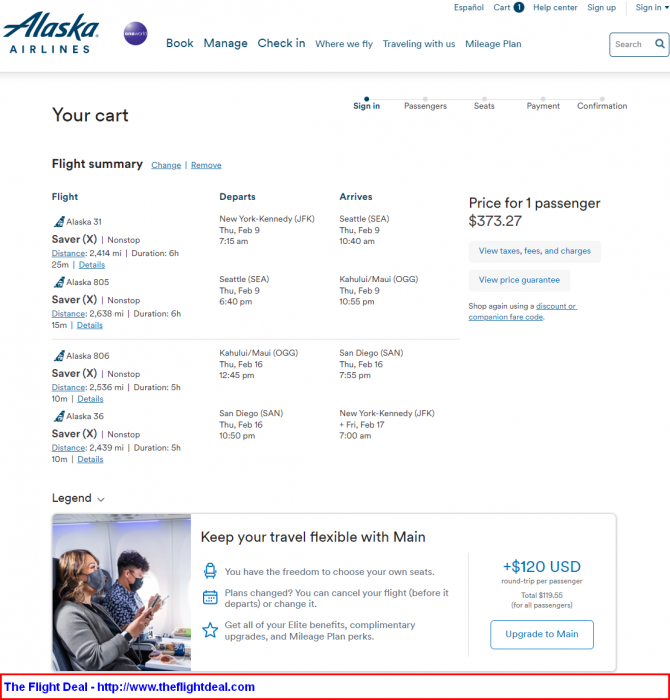The height and width of the screenshot is (700, 670).
Task: Open Where we fly menu
Action: coord(344,44)
